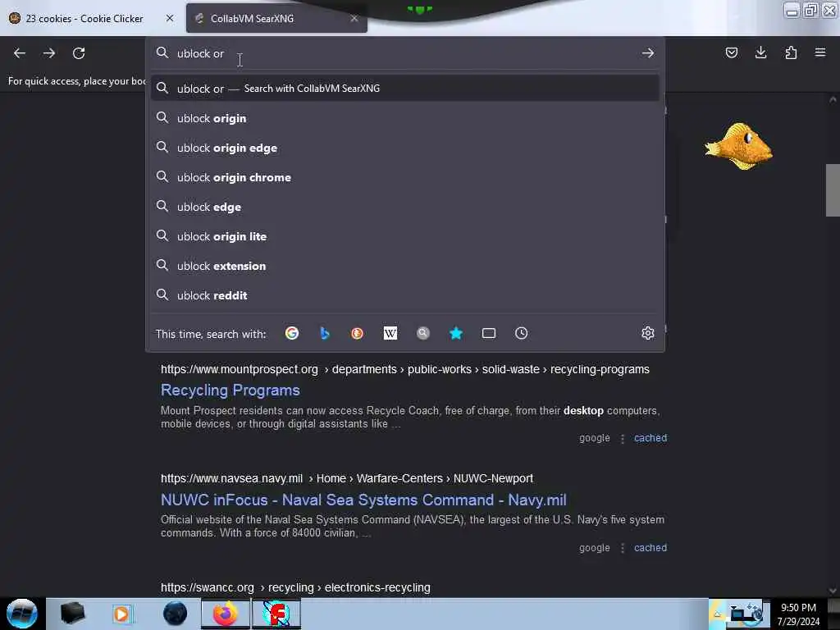This screenshot has height=630, width=840.
Task: Reload the current page
Action: [x=79, y=53]
